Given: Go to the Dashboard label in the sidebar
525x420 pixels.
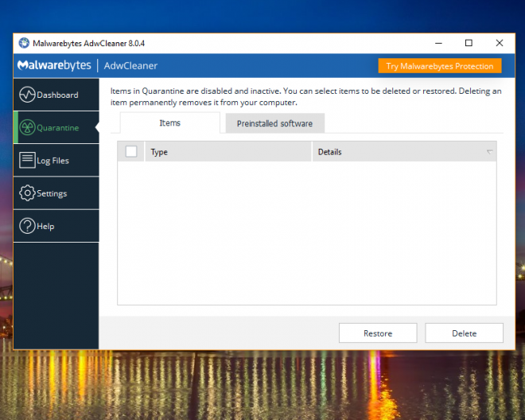Looking at the screenshot, I should click(x=57, y=95).
